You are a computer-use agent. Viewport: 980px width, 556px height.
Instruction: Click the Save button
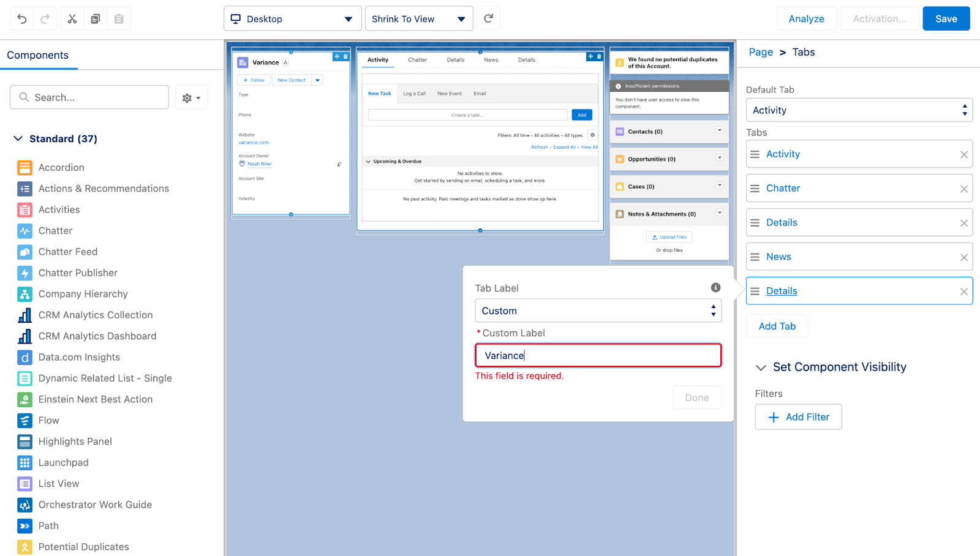(946, 19)
